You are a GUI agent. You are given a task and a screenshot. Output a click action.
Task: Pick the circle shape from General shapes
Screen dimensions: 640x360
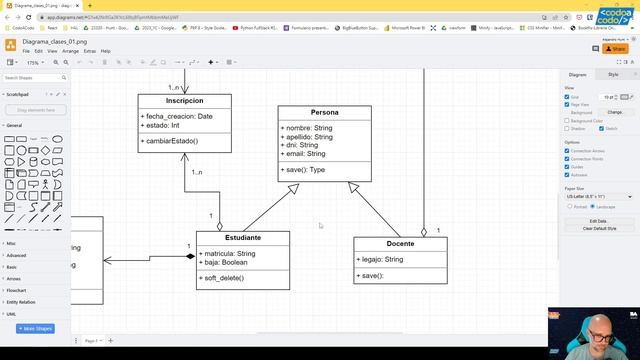point(21,150)
